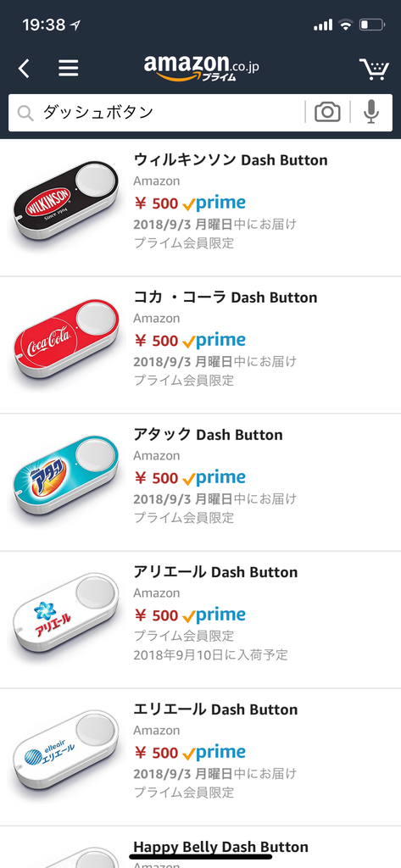Screen dimensions: 401x868
Task: Open エリエール Dash Button title link
Action: pos(215,709)
